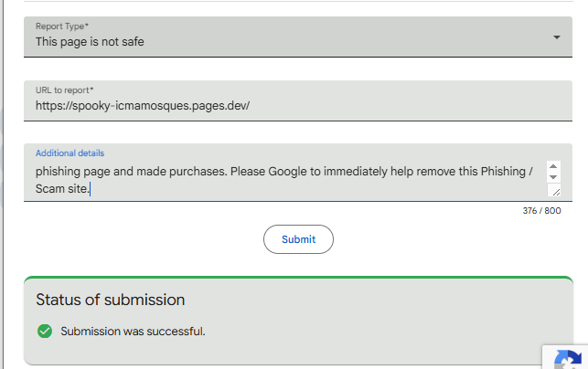588x369 pixels.
Task: Click the reCAPTCHA badge icon
Action: coord(569,358)
